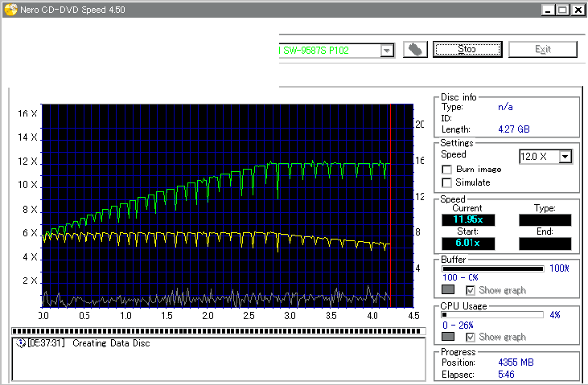This screenshot has width=588, height=385.
Task: Close the Nero CD-DVD Speed window
Action: coord(577,10)
